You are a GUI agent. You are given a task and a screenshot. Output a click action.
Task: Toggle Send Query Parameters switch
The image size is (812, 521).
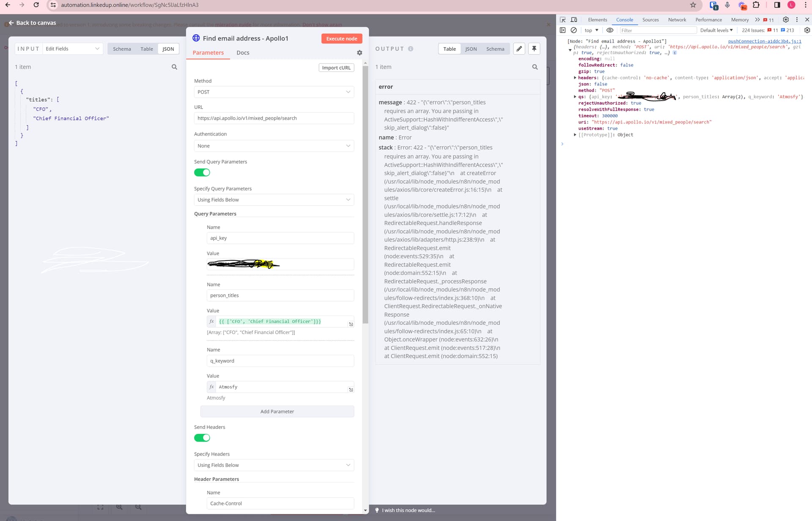coord(202,173)
